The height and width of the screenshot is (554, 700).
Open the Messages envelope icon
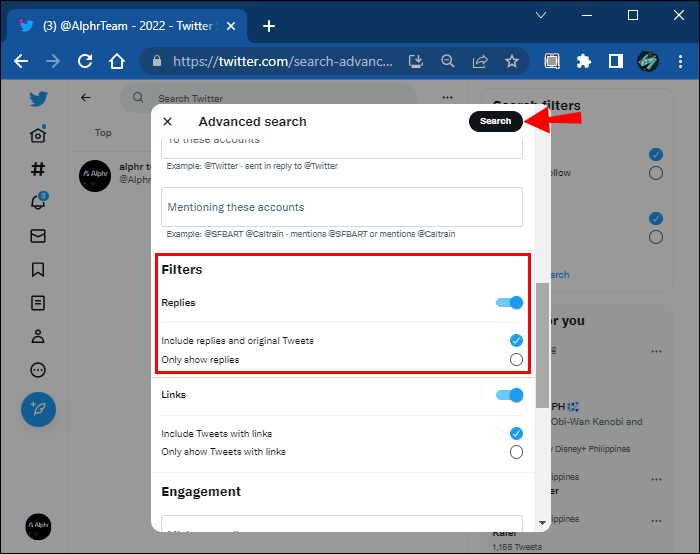[38, 236]
